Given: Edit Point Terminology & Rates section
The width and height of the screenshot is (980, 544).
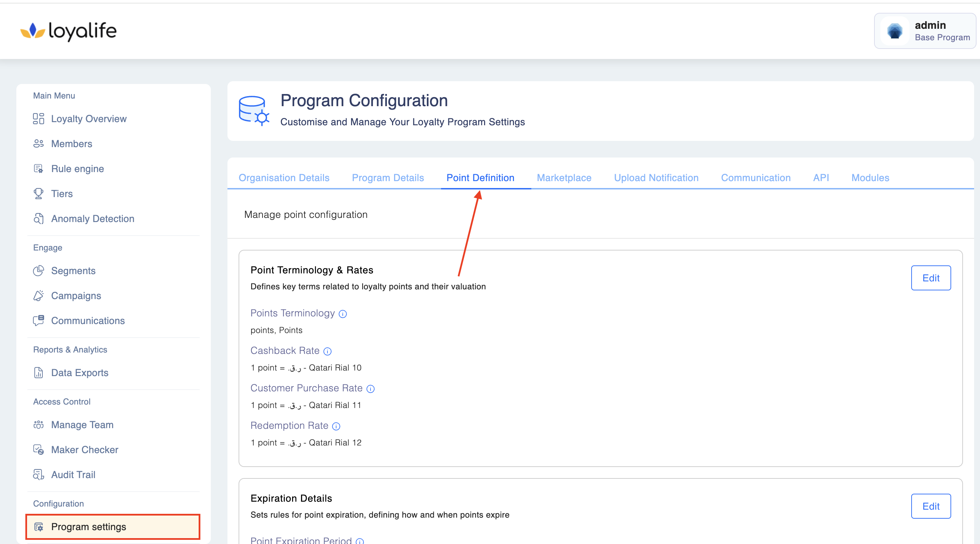Looking at the screenshot, I should pos(931,278).
